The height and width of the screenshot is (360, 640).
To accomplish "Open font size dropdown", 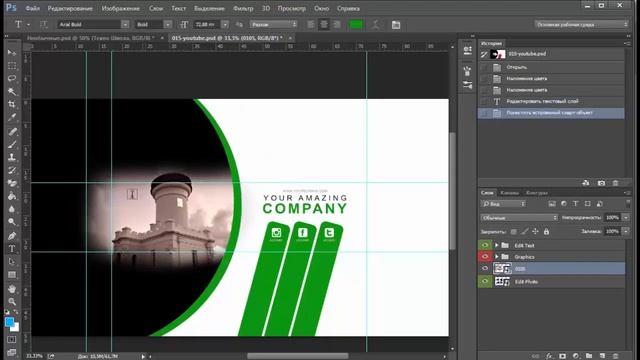I will pyautogui.click(x=225, y=24).
